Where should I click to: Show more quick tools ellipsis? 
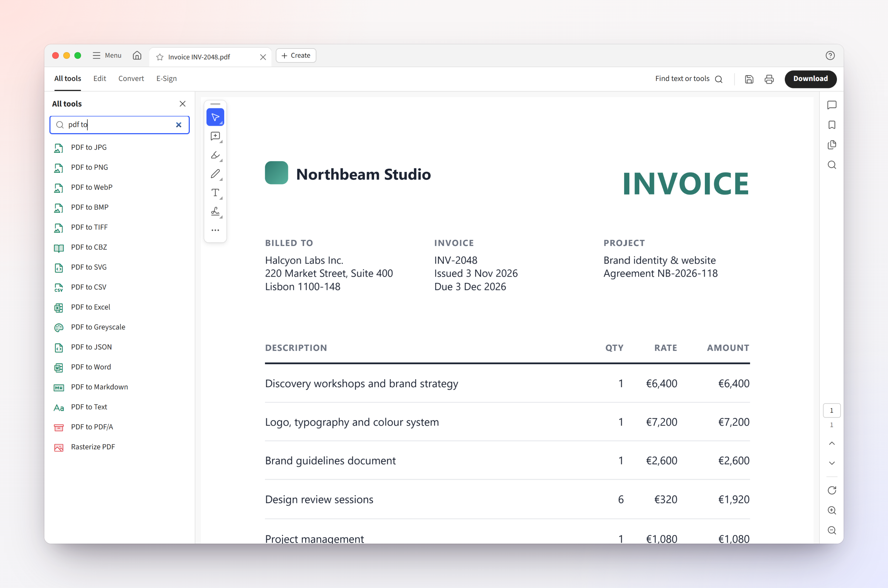click(215, 230)
